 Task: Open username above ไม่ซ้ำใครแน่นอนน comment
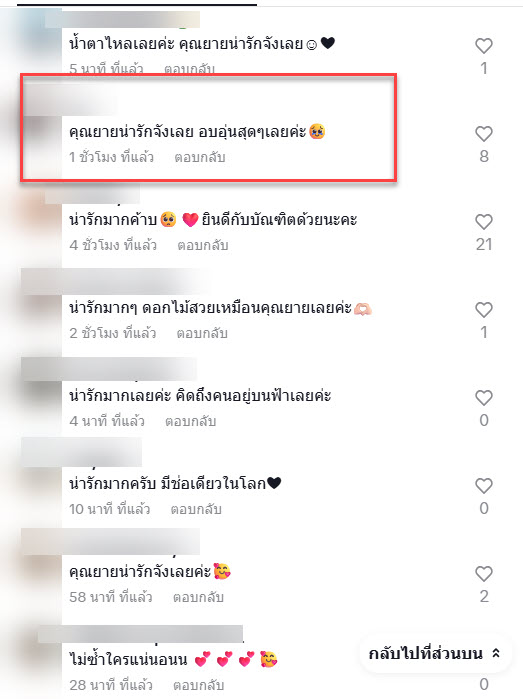(x=140, y=633)
